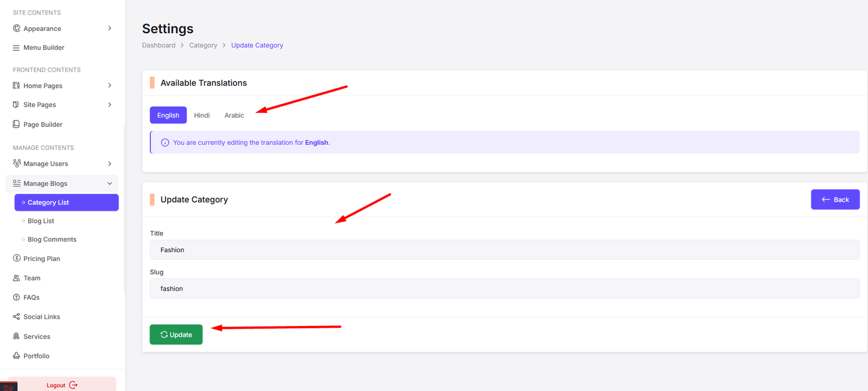Viewport: 868px width, 391px height.
Task: Open Blog Comments in the sidebar
Action: [52, 239]
